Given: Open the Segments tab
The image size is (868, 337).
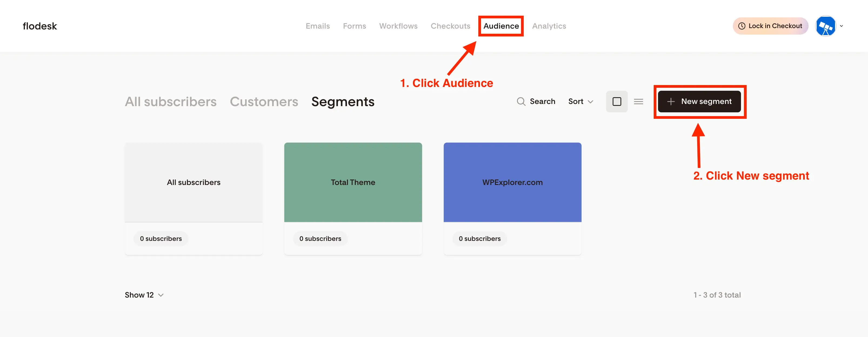Looking at the screenshot, I should click(343, 102).
